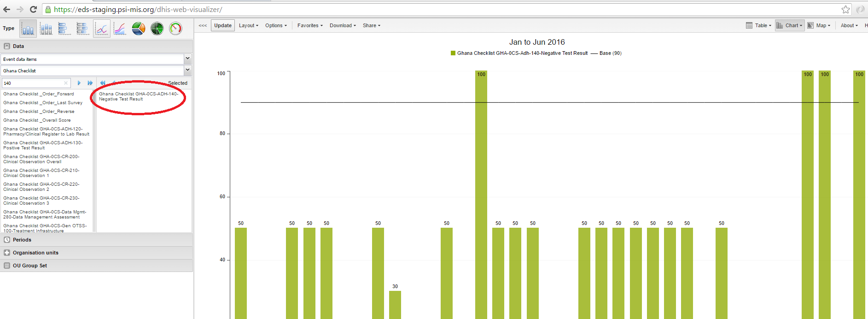
Task: Switch to the line chart type
Action: click(x=101, y=29)
